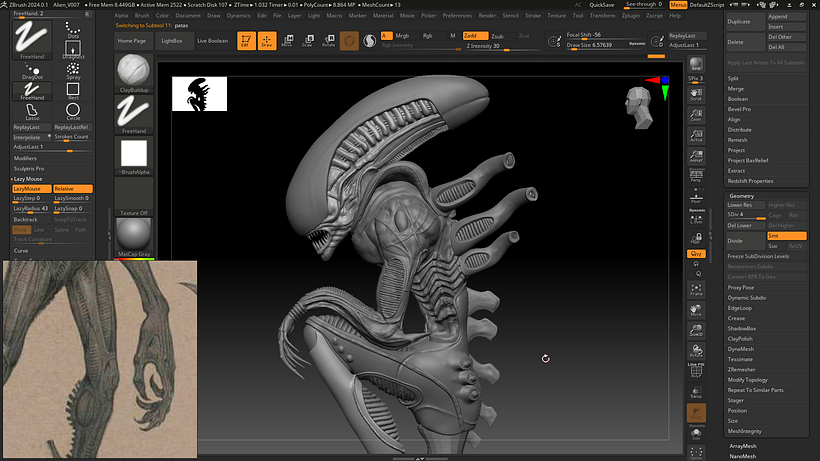820x461 pixels.
Task: Select the Lasso stroke shape
Action: click(x=32, y=111)
